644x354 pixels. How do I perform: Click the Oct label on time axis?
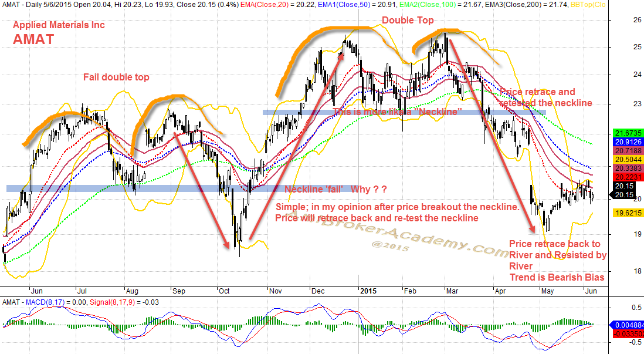pyautogui.click(x=224, y=291)
